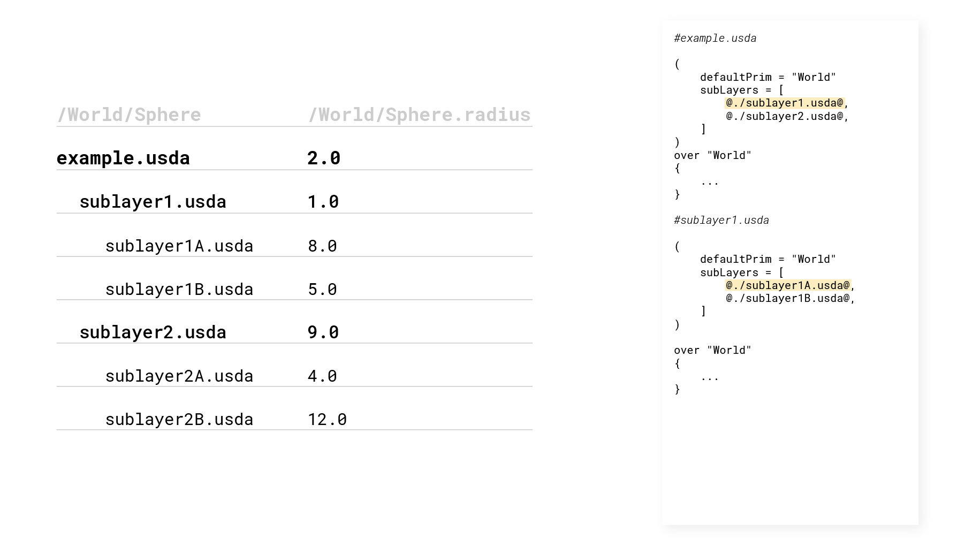Click the sublayer1B.usda layer name

pos(179,289)
